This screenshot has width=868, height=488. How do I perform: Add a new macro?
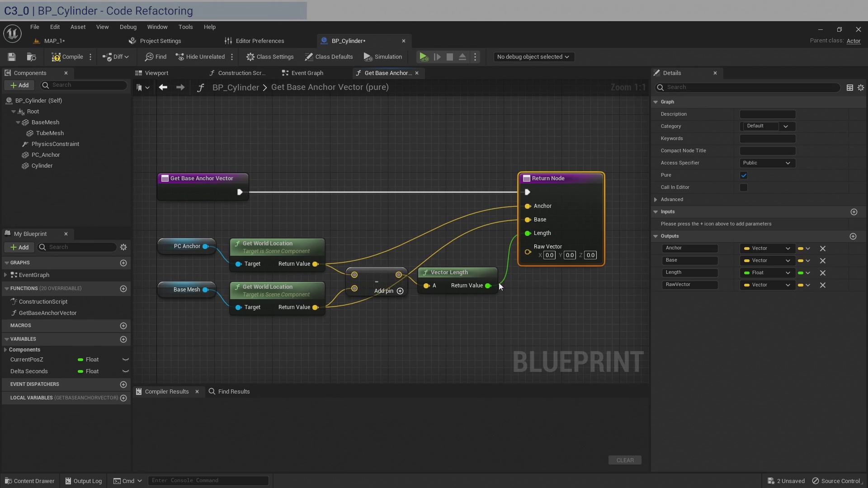click(123, 326)
